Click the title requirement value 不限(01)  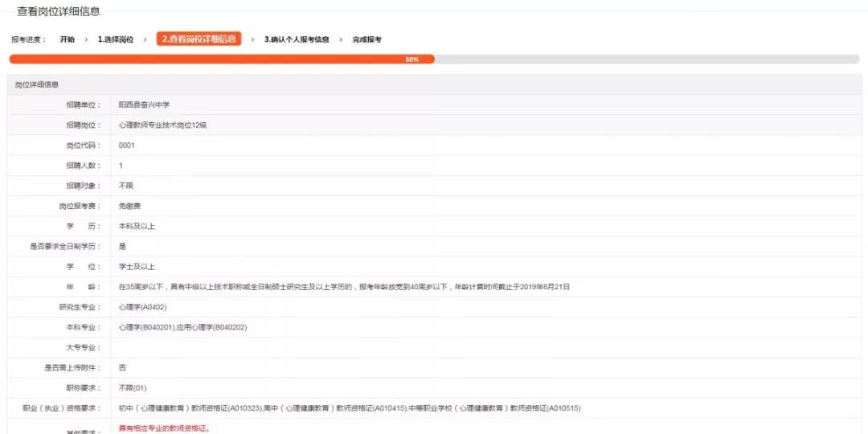[x=133, y=388]
